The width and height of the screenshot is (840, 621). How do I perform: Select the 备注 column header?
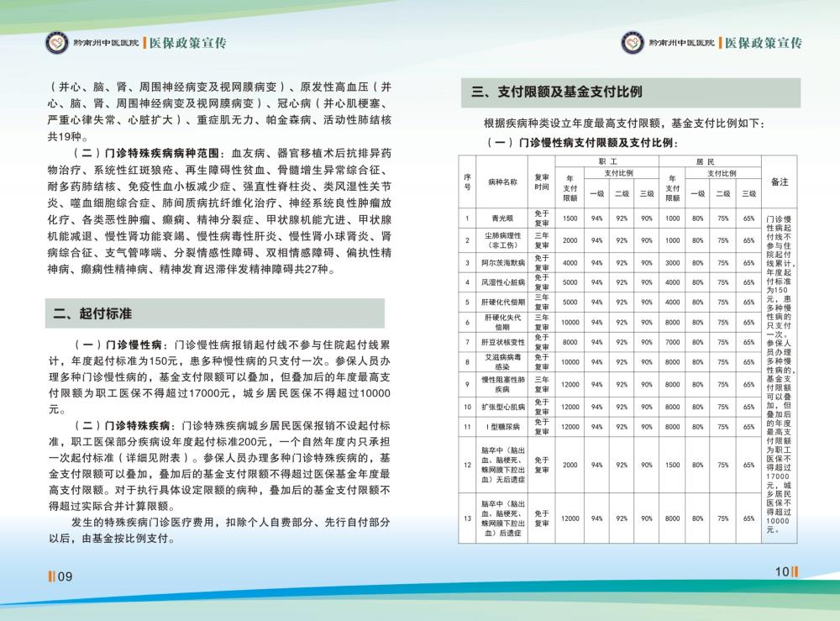tap(780, 182)
